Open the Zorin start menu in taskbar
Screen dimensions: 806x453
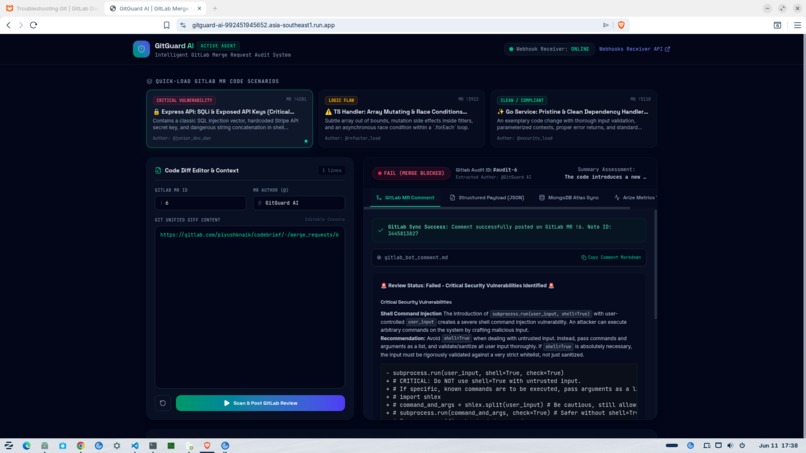tap(9, 446)
